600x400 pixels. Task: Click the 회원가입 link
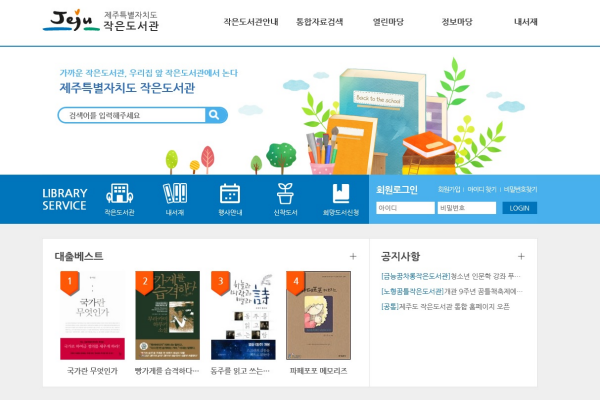[449, 189]
